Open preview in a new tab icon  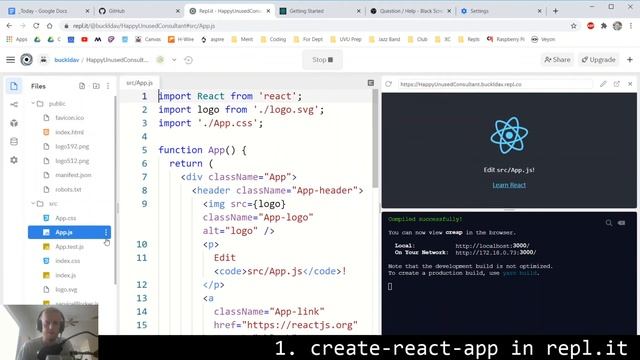[x=617, y=84]
